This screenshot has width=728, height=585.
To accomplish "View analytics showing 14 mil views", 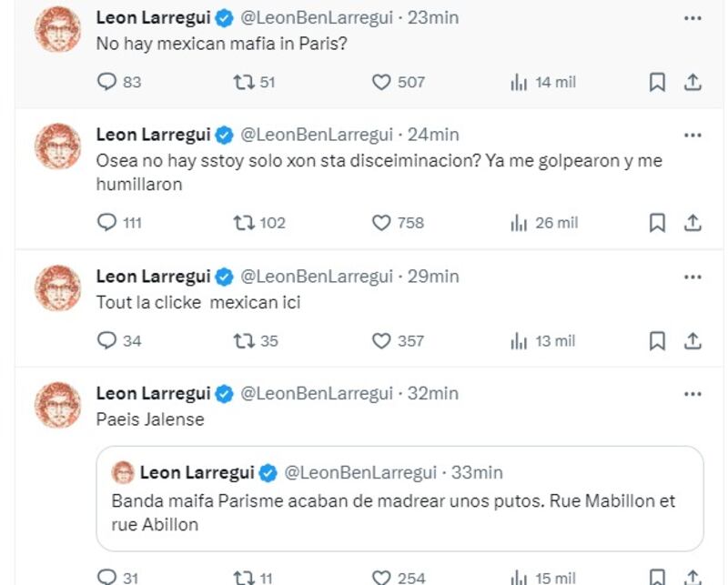I will [x=542, y=83].
